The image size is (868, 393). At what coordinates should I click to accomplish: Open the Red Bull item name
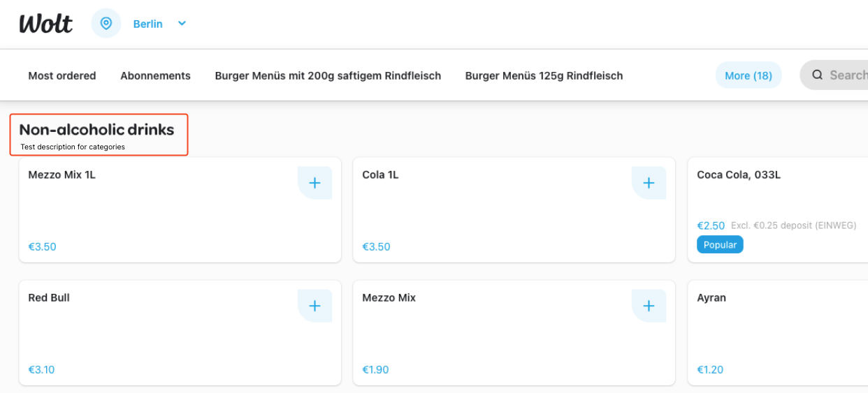[49, 297]
